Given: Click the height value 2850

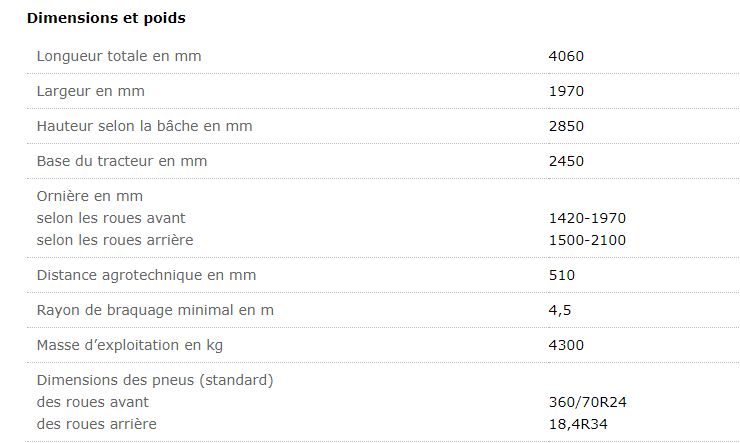Looking at the screenshot, I should pos(566,126).
